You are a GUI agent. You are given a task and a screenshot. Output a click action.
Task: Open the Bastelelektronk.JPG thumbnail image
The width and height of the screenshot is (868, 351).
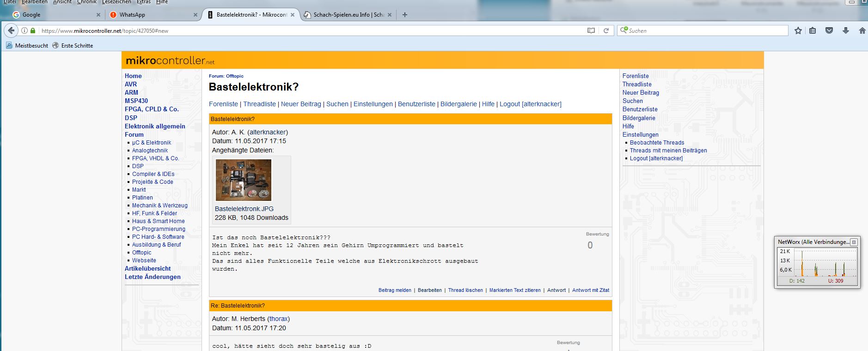coord(244,180)
